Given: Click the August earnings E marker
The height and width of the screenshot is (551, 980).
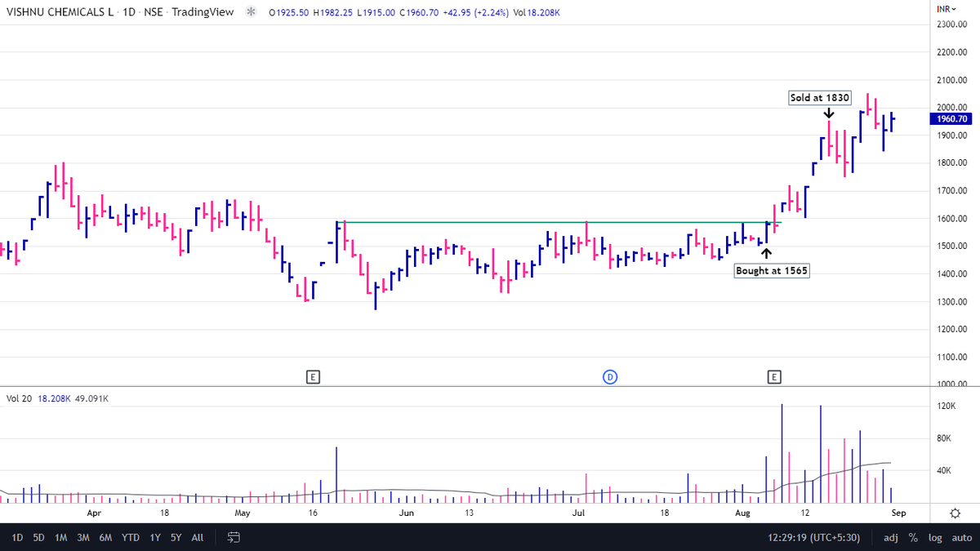Looking at the screenshot, I should point(773,376).
